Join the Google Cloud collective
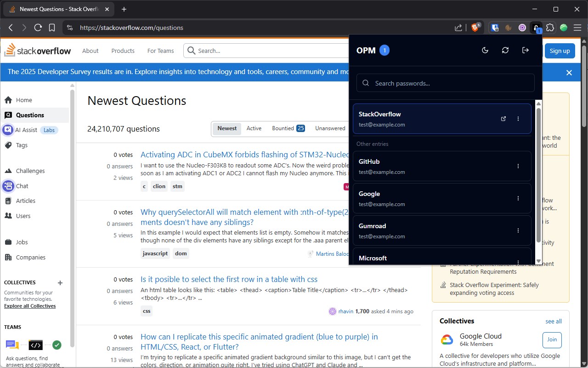This screenshot has height=368, width=588. pyautogui.click(x=552, y=340)
